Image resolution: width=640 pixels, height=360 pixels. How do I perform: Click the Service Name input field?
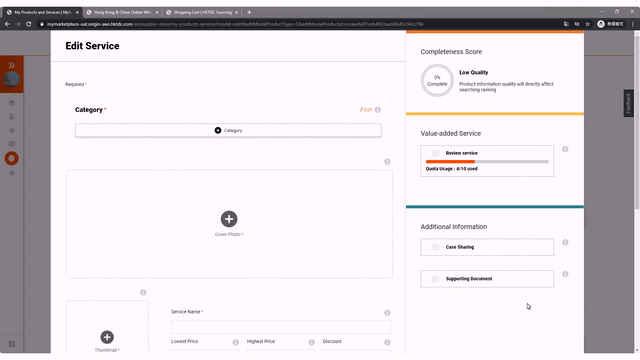click(281, 327)
